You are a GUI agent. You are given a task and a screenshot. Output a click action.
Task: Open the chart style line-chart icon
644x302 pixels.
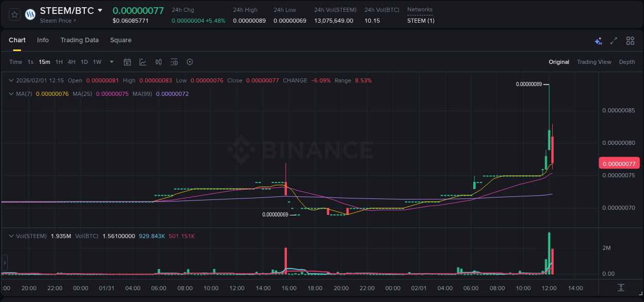pyautogui.click(x=143, y=62)
